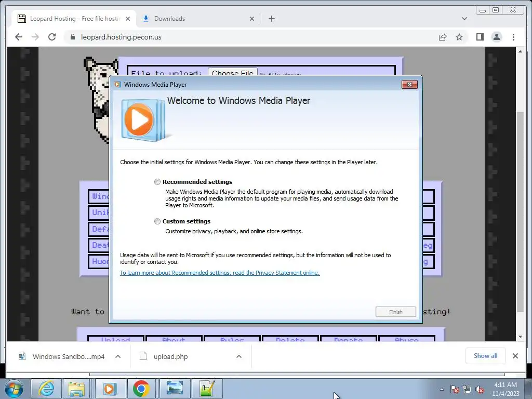Click Windows Media Player title icon
The width and height of the screenshot is (532, 399).
(x=117, y=85)
